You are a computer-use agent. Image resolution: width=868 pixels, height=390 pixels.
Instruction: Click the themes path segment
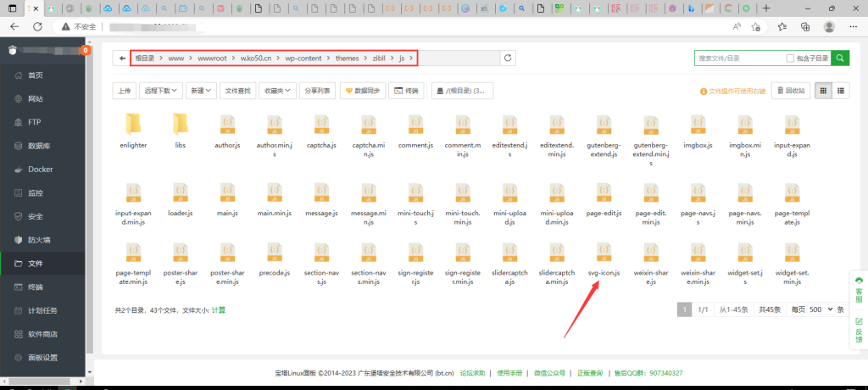click(x=347, y=58)
